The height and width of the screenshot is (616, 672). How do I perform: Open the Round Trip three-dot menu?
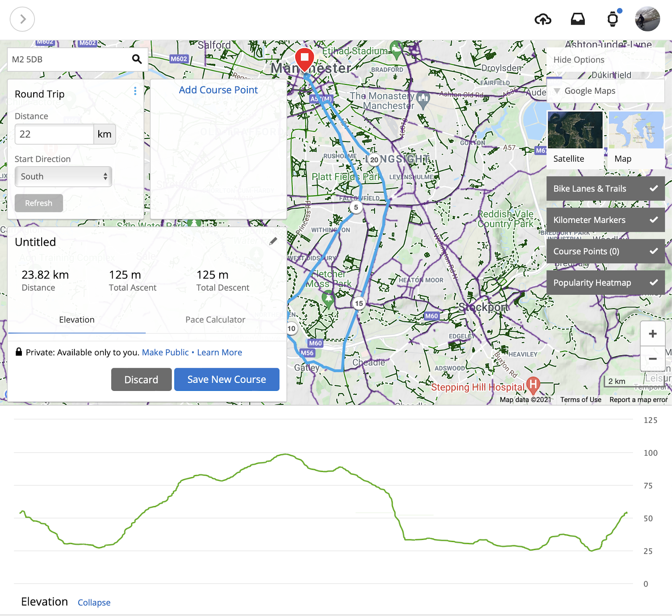(135, 91)
